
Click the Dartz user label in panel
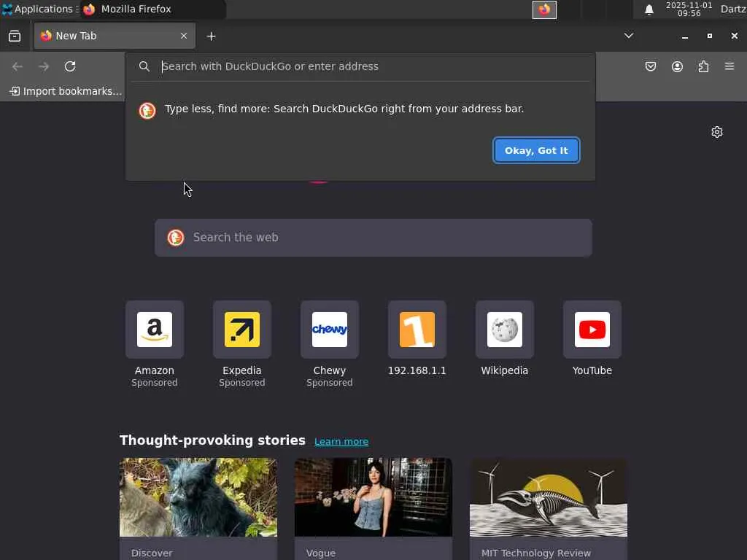point(733,9)
